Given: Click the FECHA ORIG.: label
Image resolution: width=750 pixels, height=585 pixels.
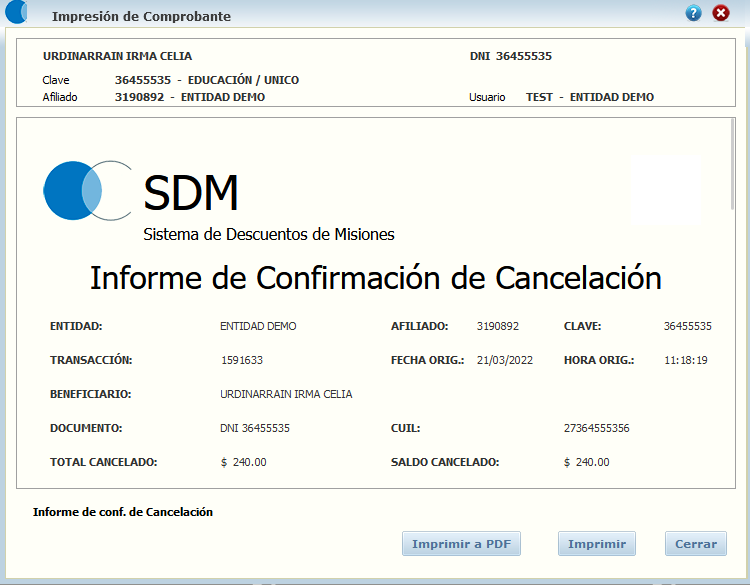Looking at the screenshot, I should click(427, 360).
